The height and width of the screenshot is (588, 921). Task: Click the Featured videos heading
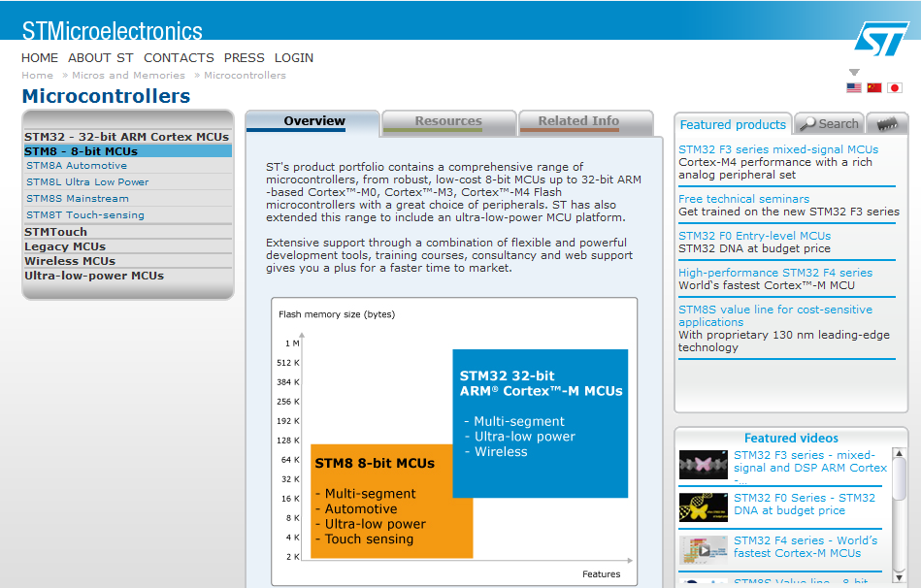[x=791, y=439]
